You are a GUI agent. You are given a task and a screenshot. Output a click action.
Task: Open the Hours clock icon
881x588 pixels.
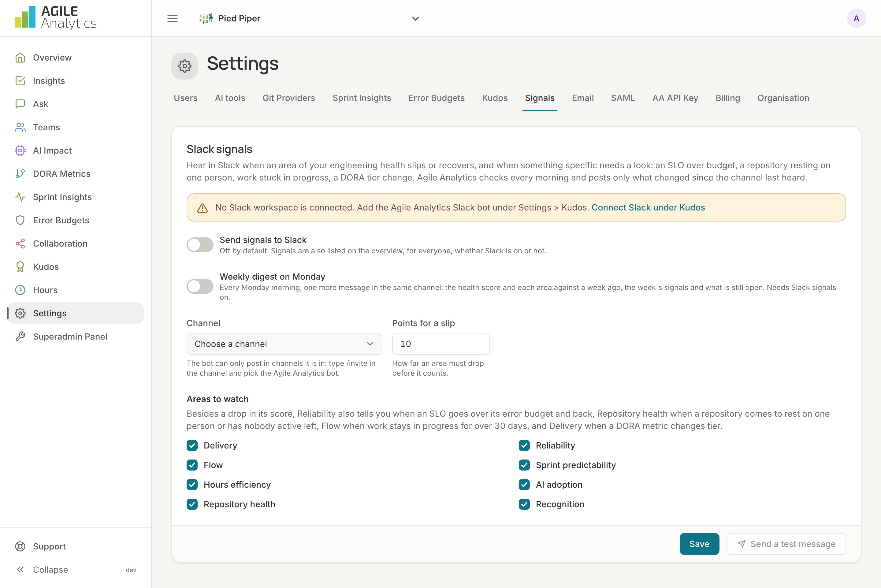(20, 290)
